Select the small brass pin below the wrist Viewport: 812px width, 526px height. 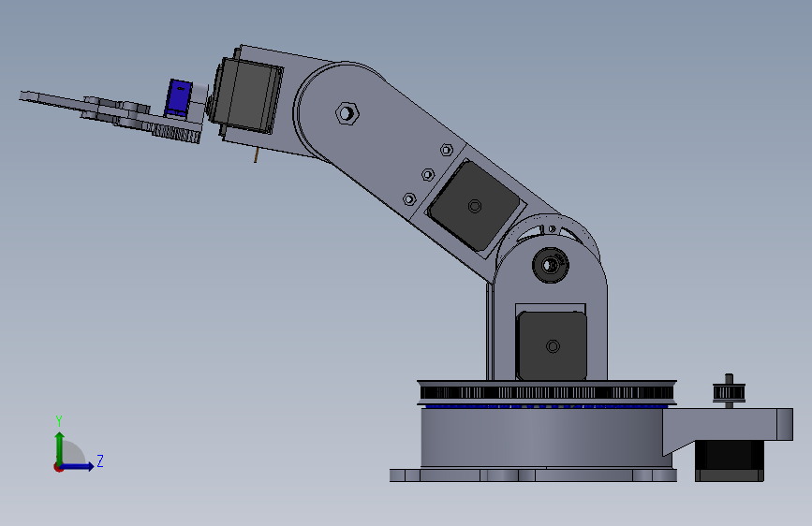[257, 154]
